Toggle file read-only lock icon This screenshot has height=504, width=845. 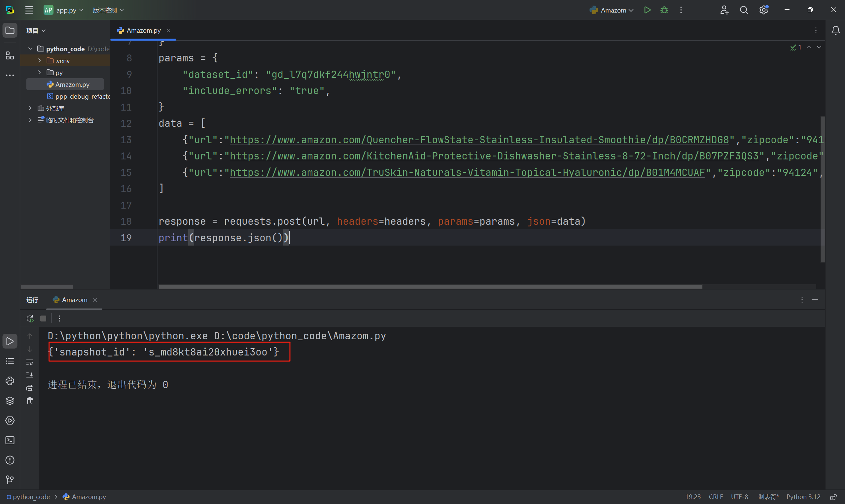[x=833, y=497]
